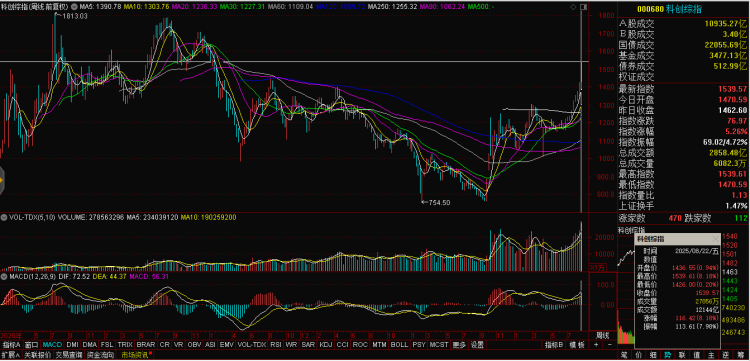Open the 市场资讯 tab
Image resolution: width=750 pixels, height=361 pixels.
136,355
